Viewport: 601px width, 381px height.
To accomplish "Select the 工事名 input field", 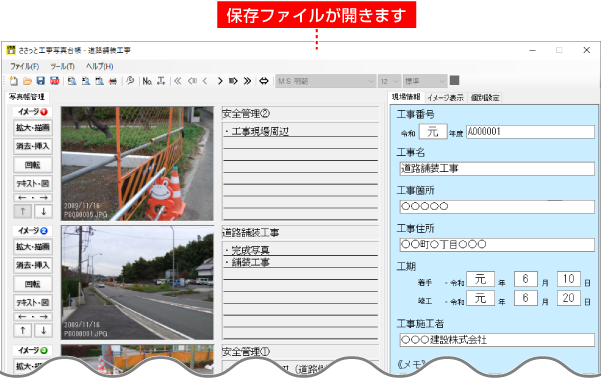I will coord(497,169).
